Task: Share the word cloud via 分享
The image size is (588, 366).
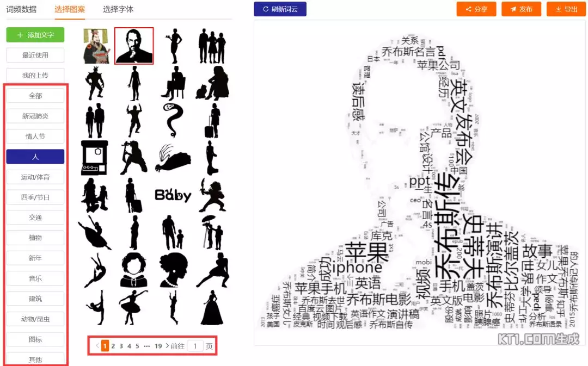Action: pyautogui.click(x=476, y=9)
